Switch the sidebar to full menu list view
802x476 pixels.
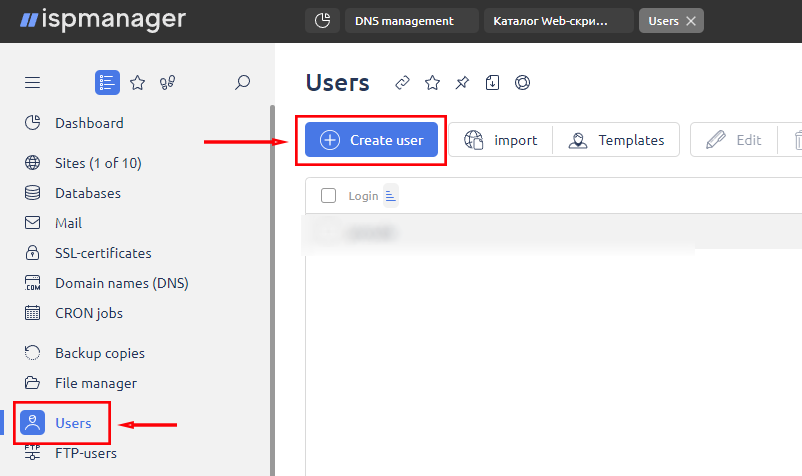tap(107, 83)
